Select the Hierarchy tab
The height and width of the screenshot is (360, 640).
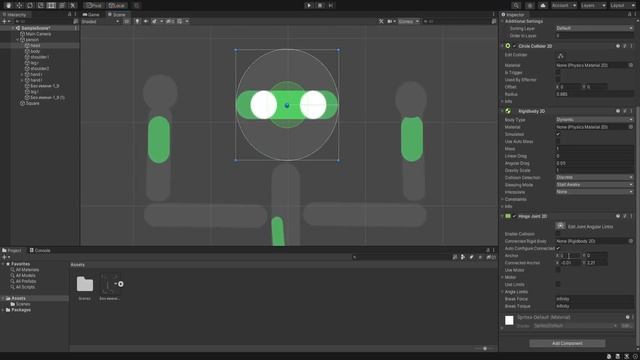[x=14, y=15]
